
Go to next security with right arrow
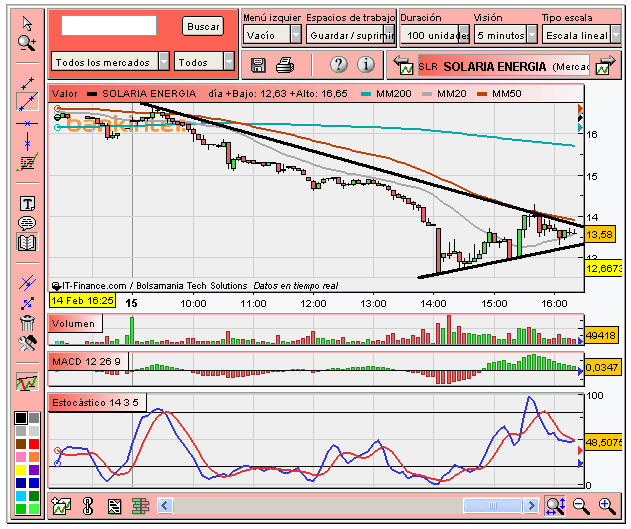(606, 65)
